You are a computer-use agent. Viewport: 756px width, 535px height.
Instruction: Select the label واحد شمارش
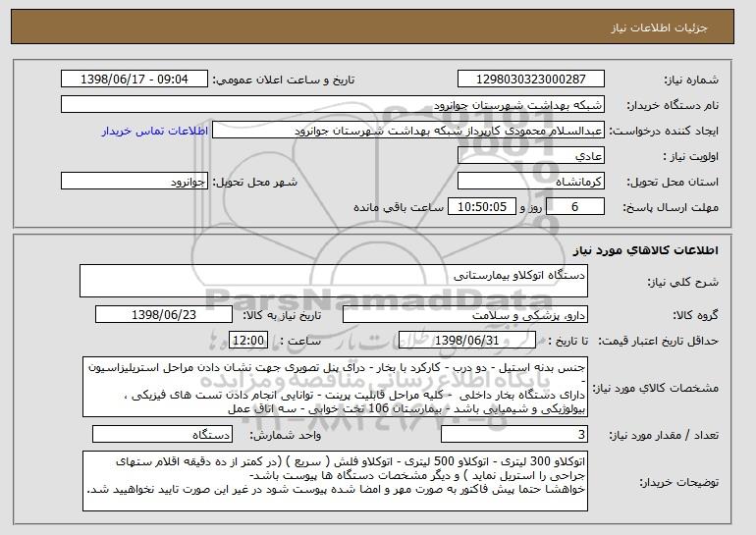click(x=285, y=435)
